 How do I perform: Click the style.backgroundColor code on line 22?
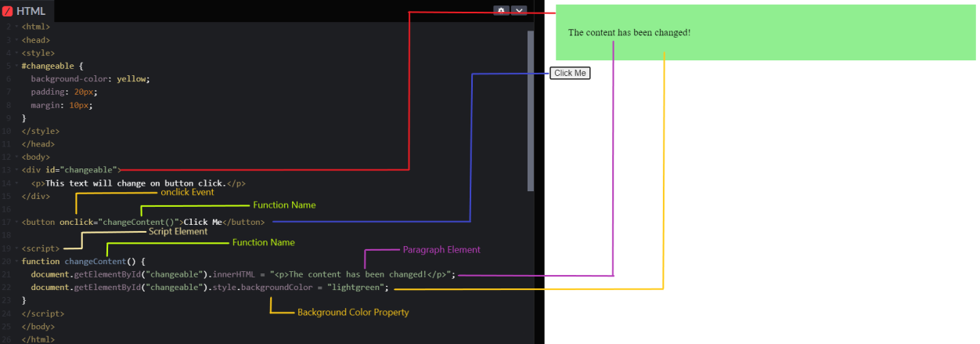(x=211, y=288)
